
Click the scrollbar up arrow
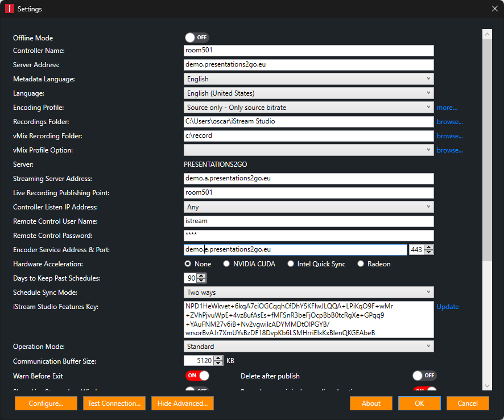[x=487, y=34]
